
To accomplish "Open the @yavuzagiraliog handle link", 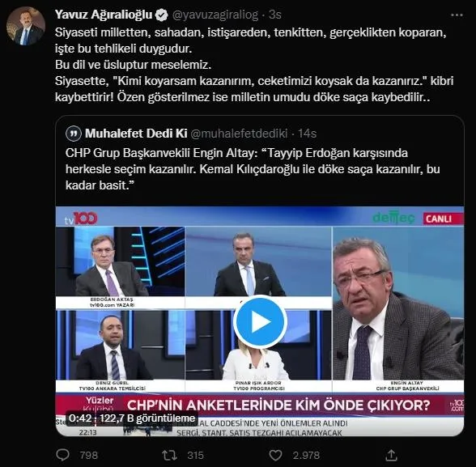I will (x=215, y=15).
